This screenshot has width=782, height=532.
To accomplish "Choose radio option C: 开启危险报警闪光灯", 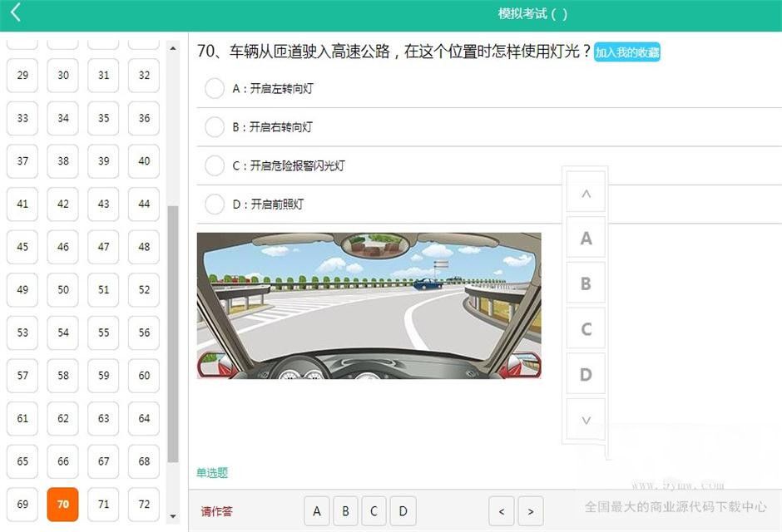I will (x=215, y=165).
